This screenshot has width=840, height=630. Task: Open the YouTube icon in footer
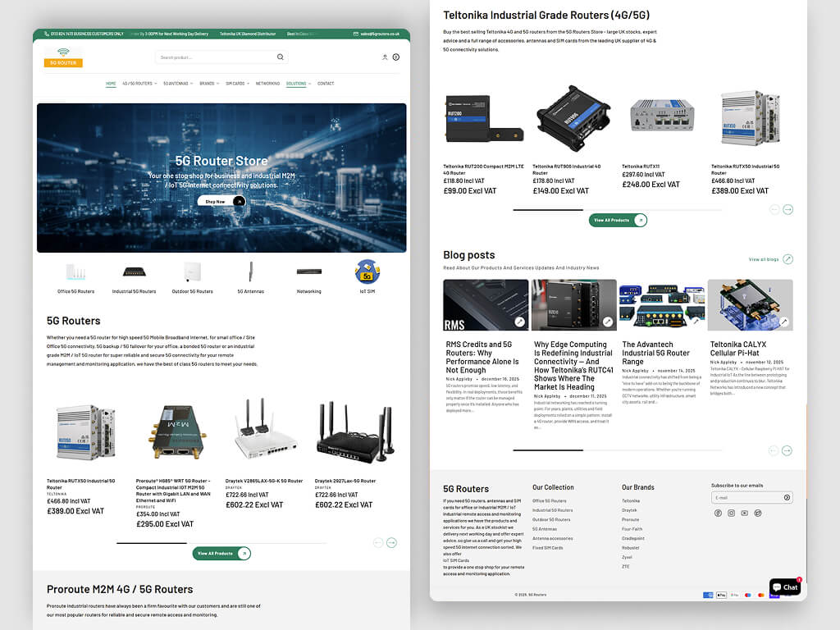744,513
